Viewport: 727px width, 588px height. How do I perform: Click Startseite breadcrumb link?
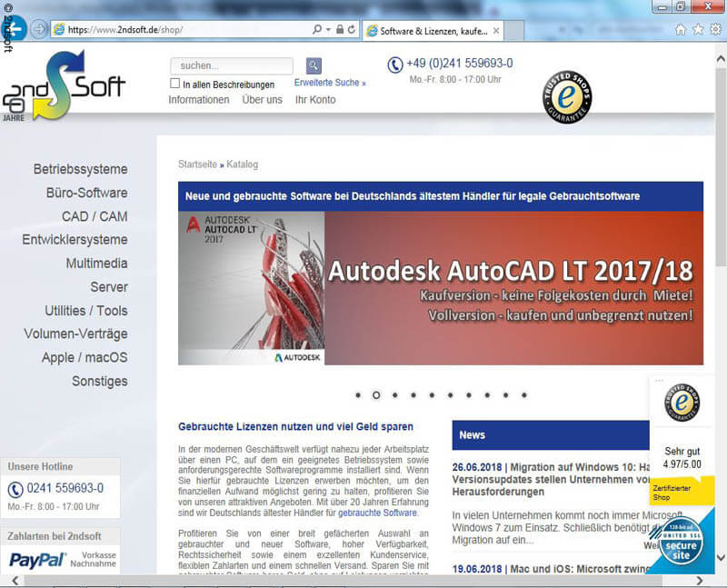197,164
